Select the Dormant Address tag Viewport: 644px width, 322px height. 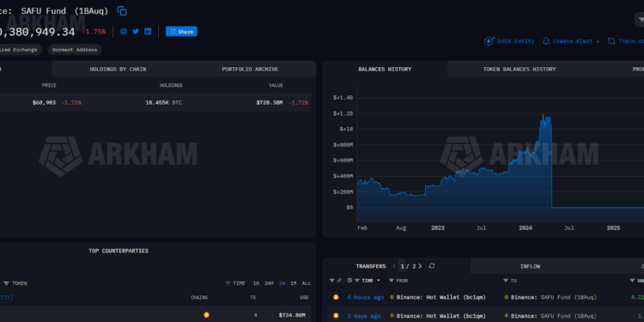point(75,50)
